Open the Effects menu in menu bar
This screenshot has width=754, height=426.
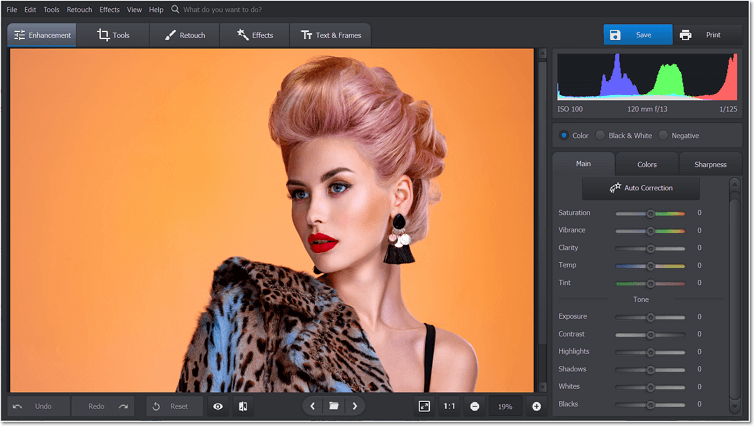tap(110, 10)
